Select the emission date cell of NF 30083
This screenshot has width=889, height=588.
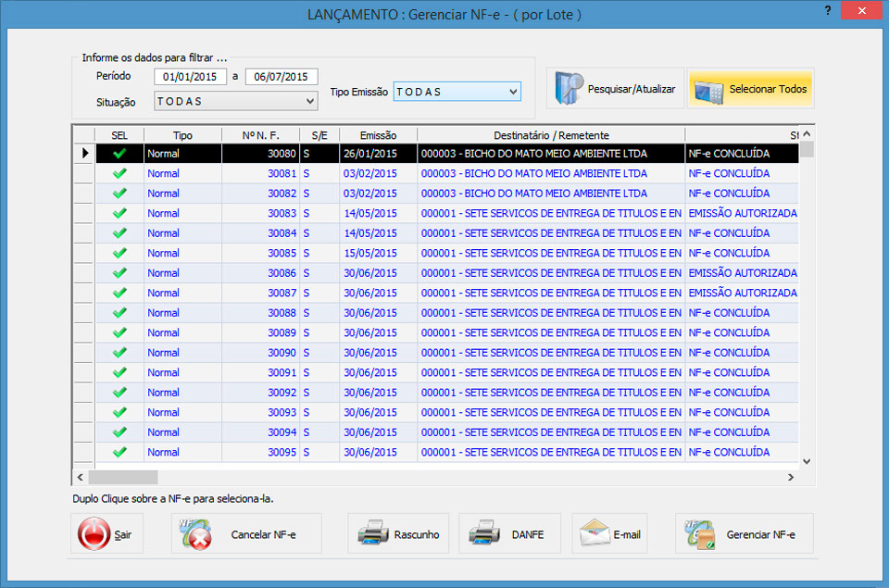(x=378, y=213)
